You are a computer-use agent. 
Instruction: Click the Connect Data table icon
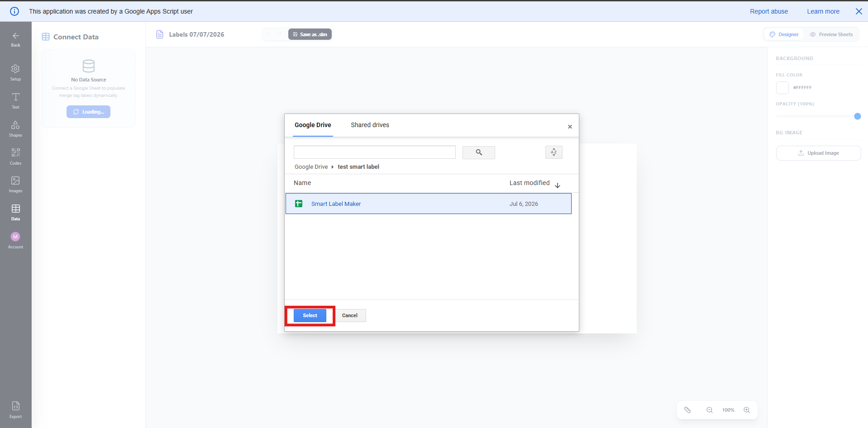tap(46, 37)
